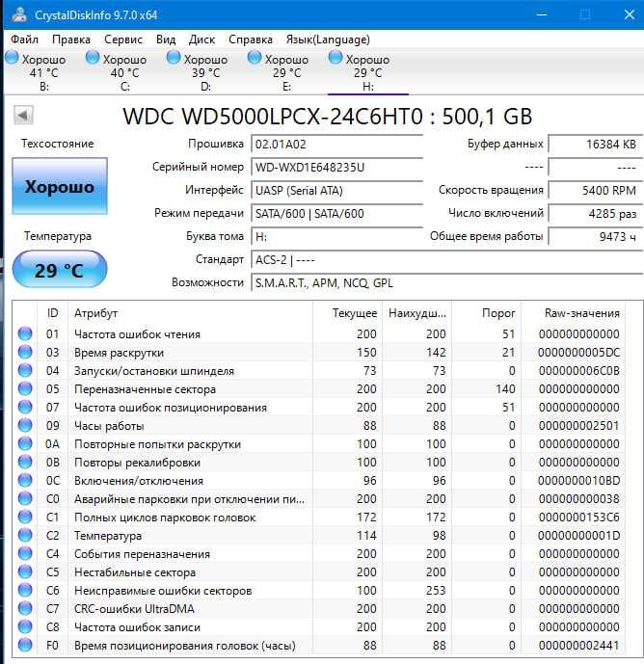Click raw value 0000000010BD
This screenshot has height=664, width=644.
(578, 481)
